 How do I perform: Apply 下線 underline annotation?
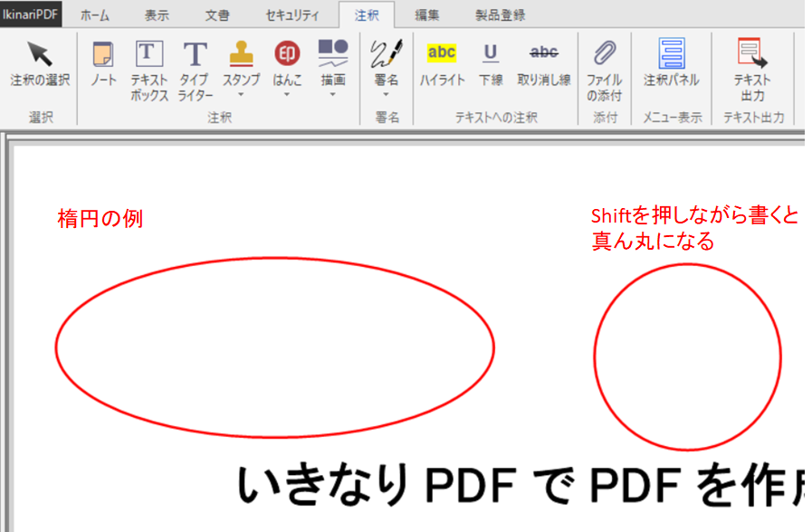point(491,63)
